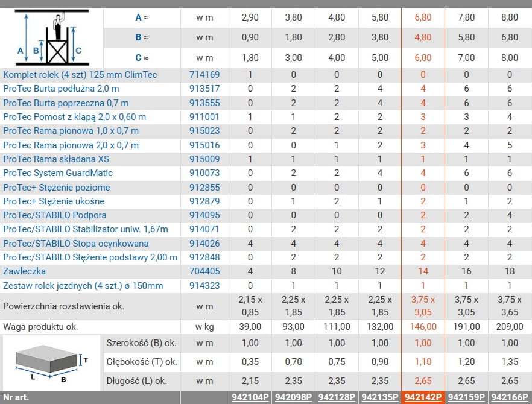Open ProTec/STABILO Stopa ocynkowana link
Image resolution: width=532 pixels, height=404 pixels.
[75, 244]
